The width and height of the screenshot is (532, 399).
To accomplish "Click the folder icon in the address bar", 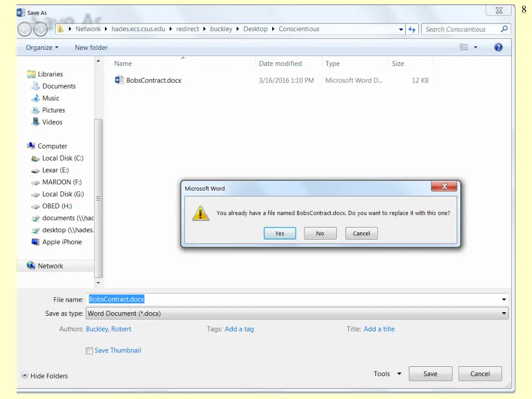I will click(60, 29).
